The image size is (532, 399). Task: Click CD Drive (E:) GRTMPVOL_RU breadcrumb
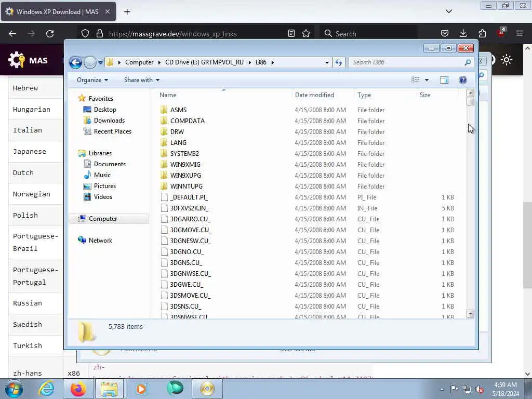204,62
